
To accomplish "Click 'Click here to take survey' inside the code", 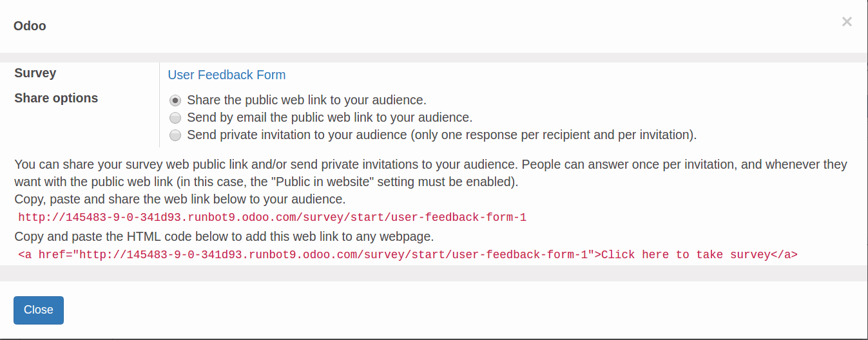I will [686, 255].
